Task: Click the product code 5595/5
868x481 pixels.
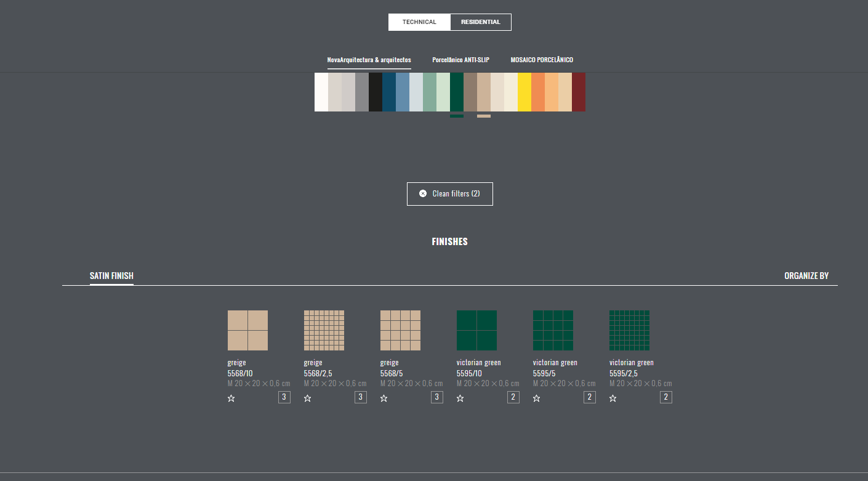Action: pyautogui.click(x=545, y=373)
